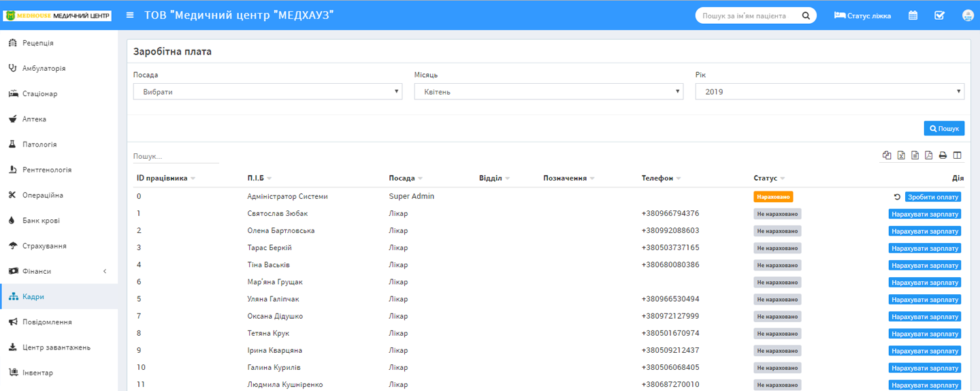The height and width of the screenshot is (391, 980).
Task: Open Інвентар in the sidebar
Action: pos(59,373)
